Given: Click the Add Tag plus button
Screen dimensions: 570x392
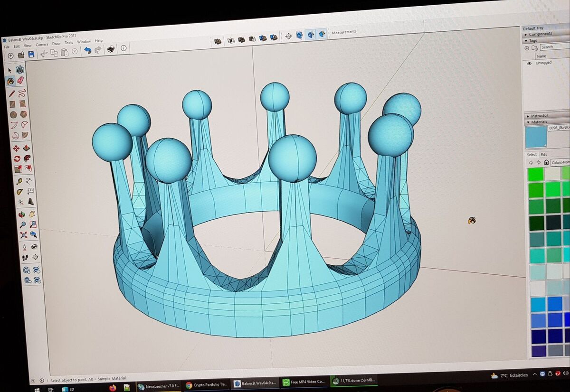Looking at the screenshot, I should click(x=526, y=47).
